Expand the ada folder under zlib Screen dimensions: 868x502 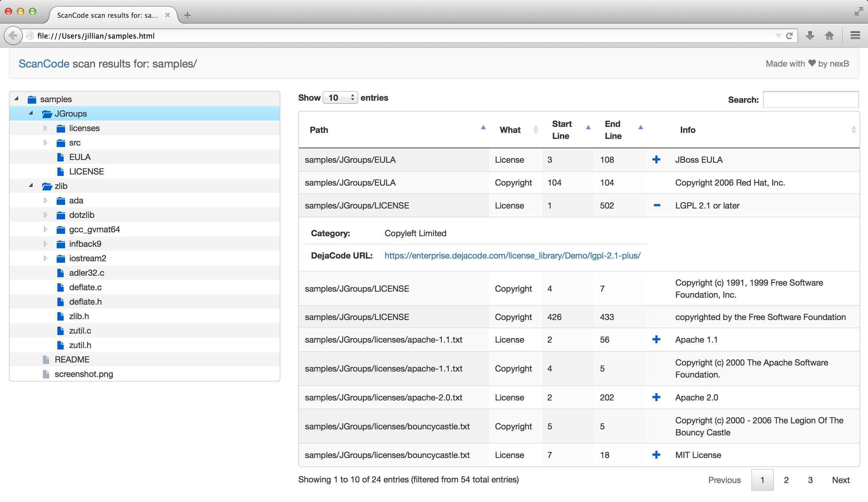(x=47, y=200)
